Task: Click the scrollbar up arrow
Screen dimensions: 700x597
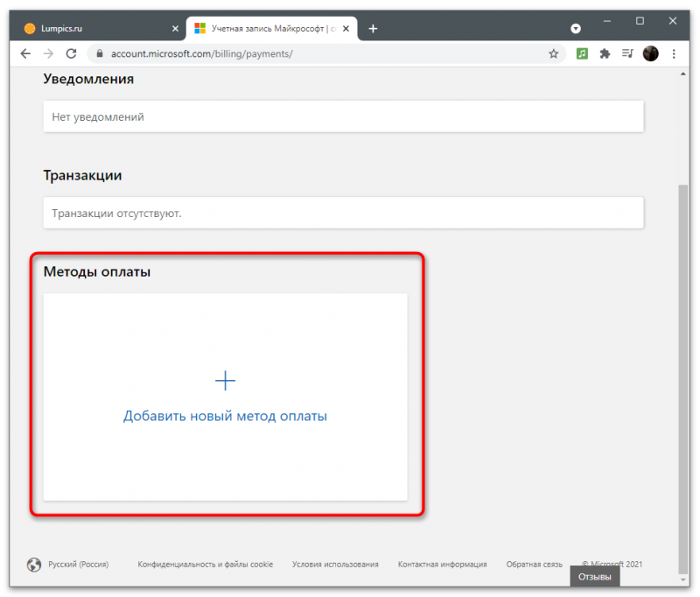Action: (683, 74)
